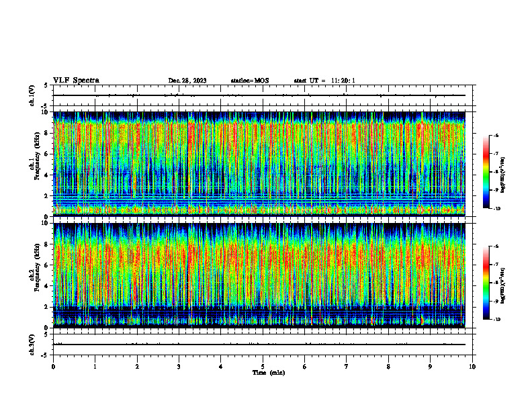Click the ch.2 spectrogram color bar
The width and height of the screenshot is (532, 411).
tap(486, 283)
